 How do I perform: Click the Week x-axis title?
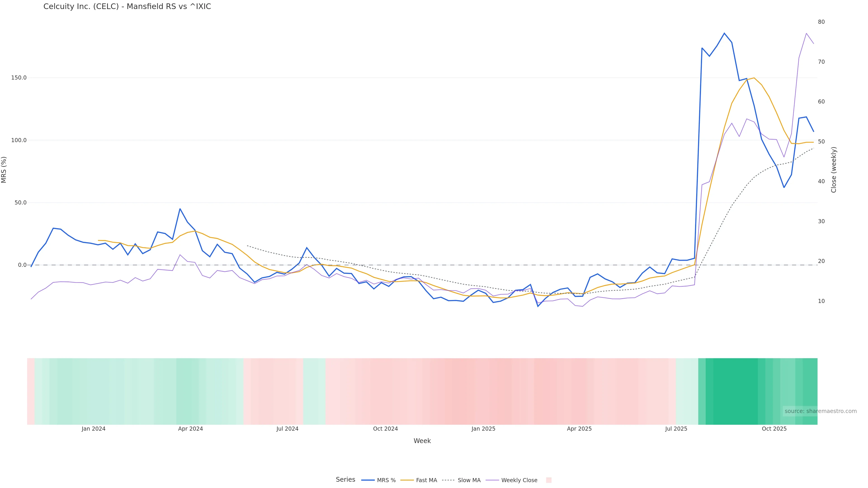point(422,441)
